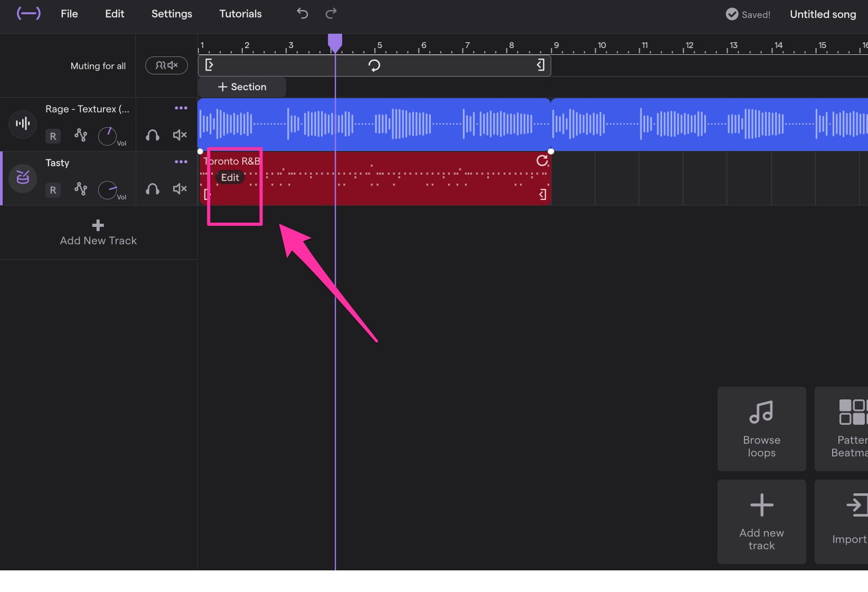The image size is (868, 592).
Task: Open automation settings for the Rage track
Action: [81, 135]
